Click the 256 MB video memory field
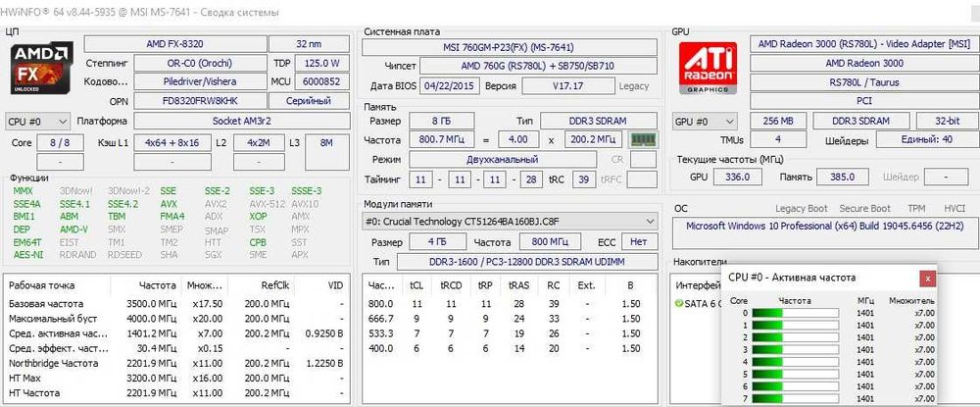 778,122
